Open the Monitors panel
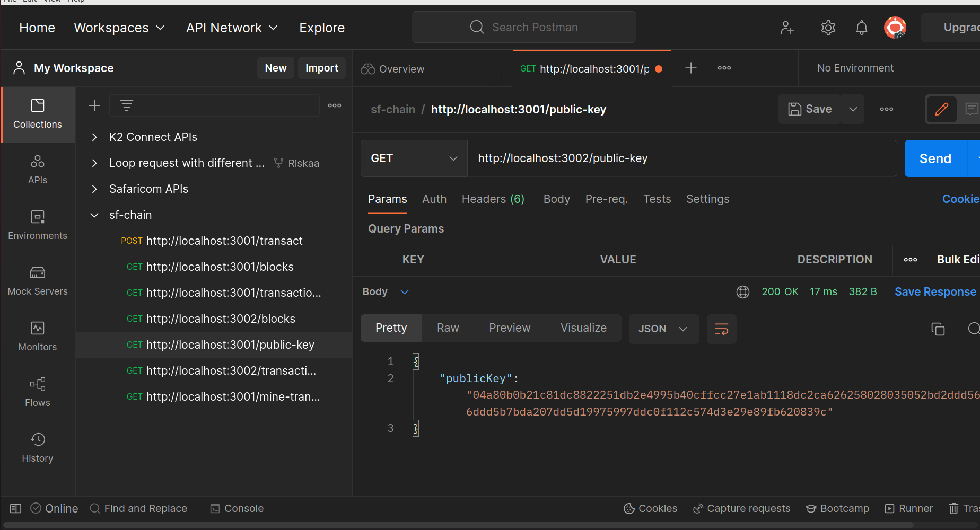 click(37, 337)
